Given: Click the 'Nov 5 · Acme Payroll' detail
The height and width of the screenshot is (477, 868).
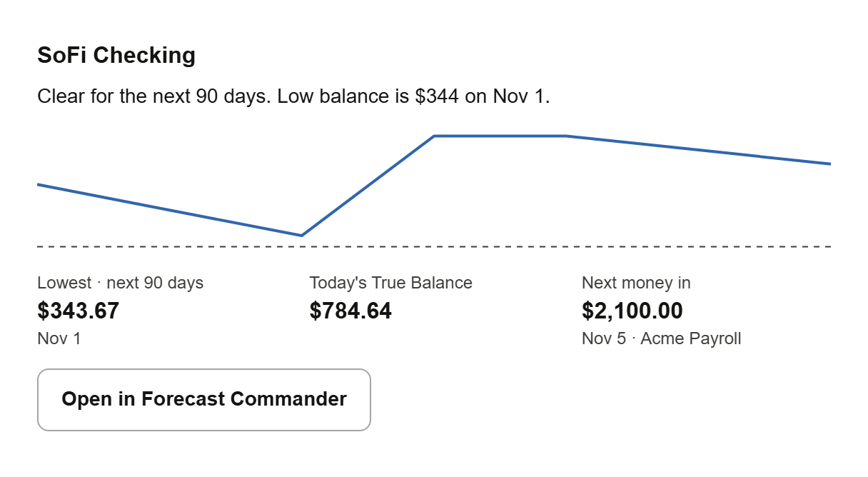Looking at the screenshot, I should (x=662, y=338).
